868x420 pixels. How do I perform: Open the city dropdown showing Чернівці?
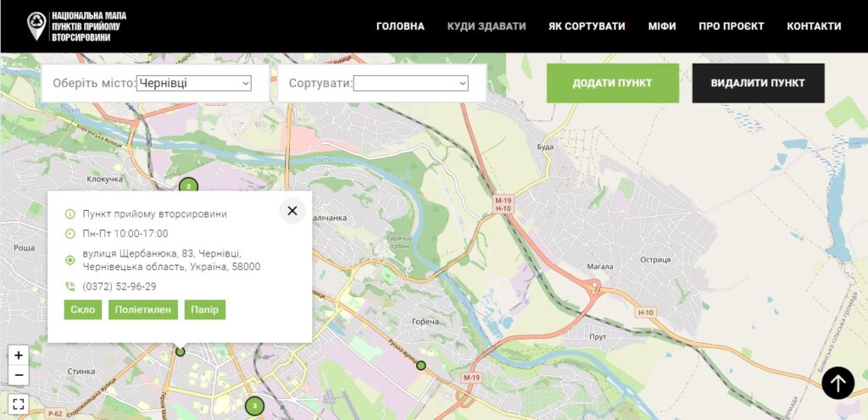pyautogui.click(x=194, y=83)
